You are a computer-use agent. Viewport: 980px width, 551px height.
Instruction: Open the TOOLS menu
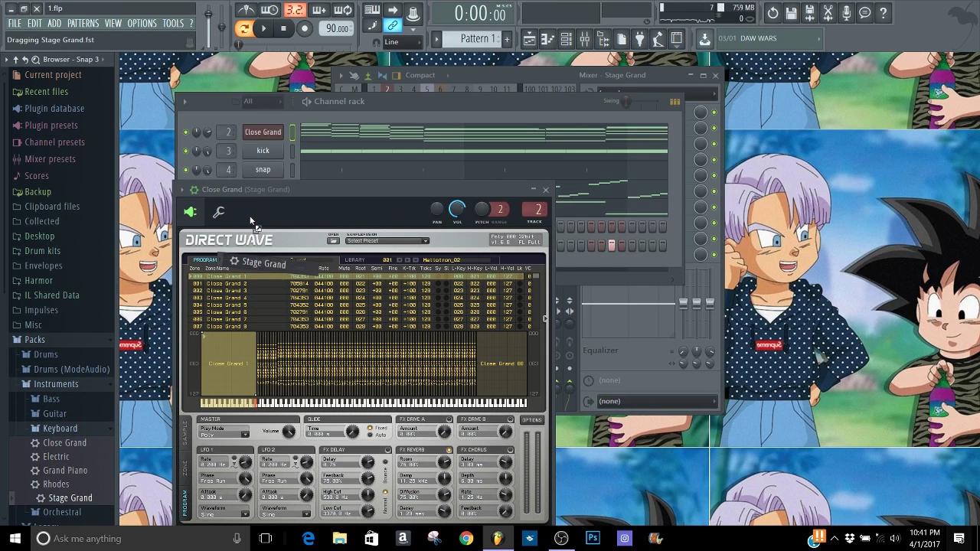click(172, 24)
